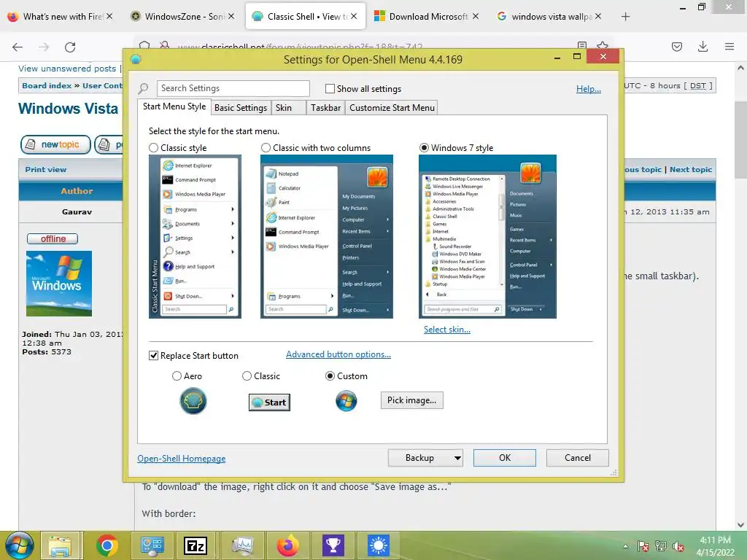Click the Open-Shell icon in the title bar
The height and width of the screenshot is (560, 747).
coord(136,60)
